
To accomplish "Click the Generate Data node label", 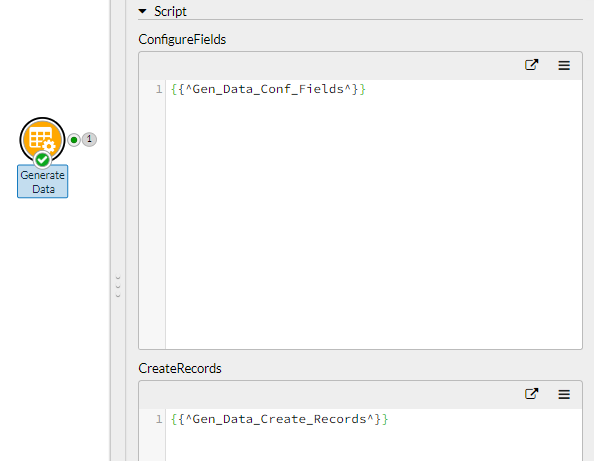I will [x=42, y=182].
